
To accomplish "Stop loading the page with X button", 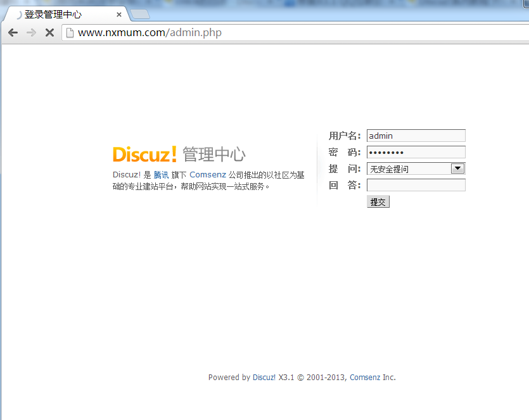I will [49, 33].
